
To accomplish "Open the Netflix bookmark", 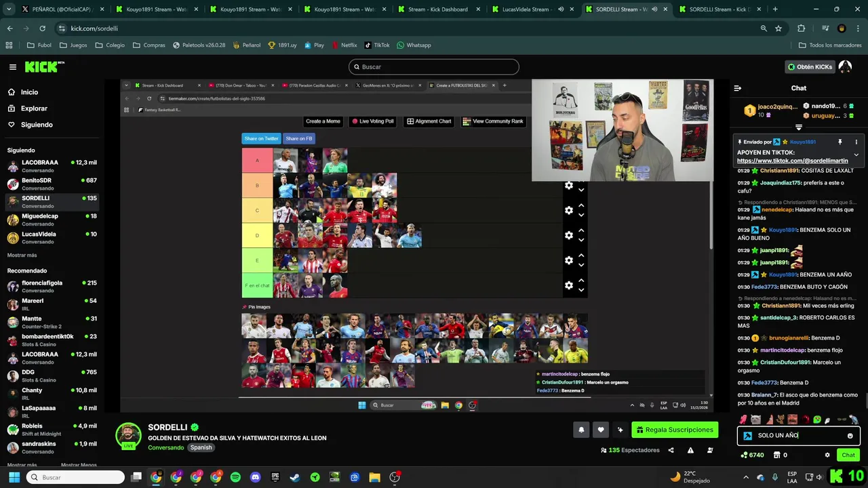I will coord(344,45).
